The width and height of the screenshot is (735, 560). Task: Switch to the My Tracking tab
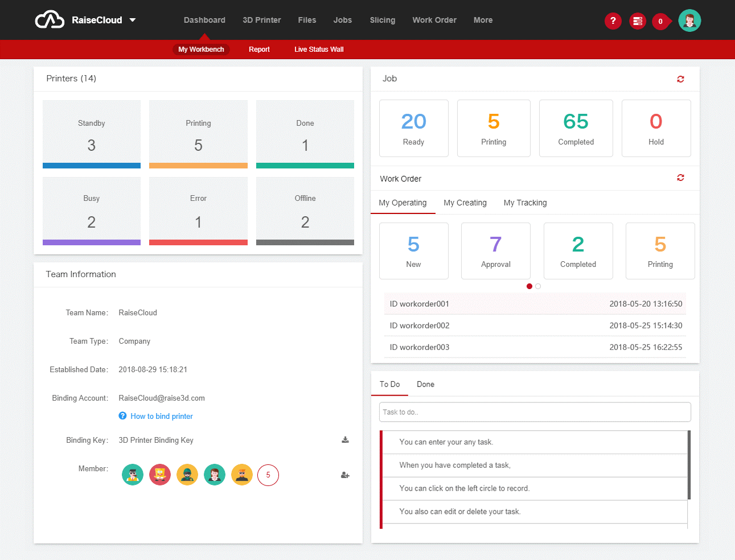tap(525, 203)
